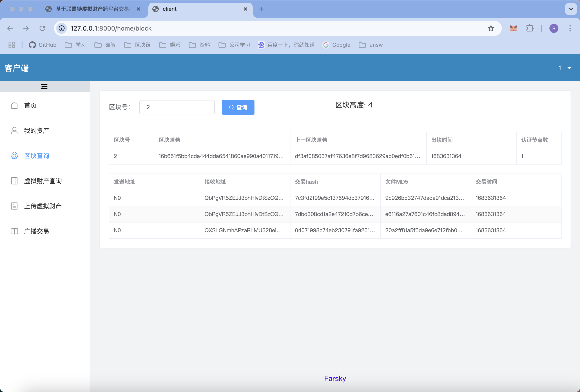
Task: Reload the page with the refresh icon
Action: [42, 28]
